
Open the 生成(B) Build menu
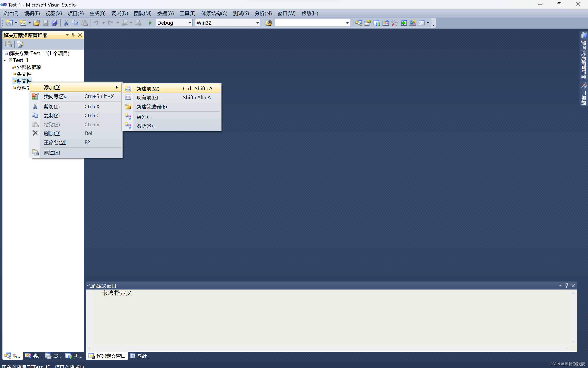point(97,13)
